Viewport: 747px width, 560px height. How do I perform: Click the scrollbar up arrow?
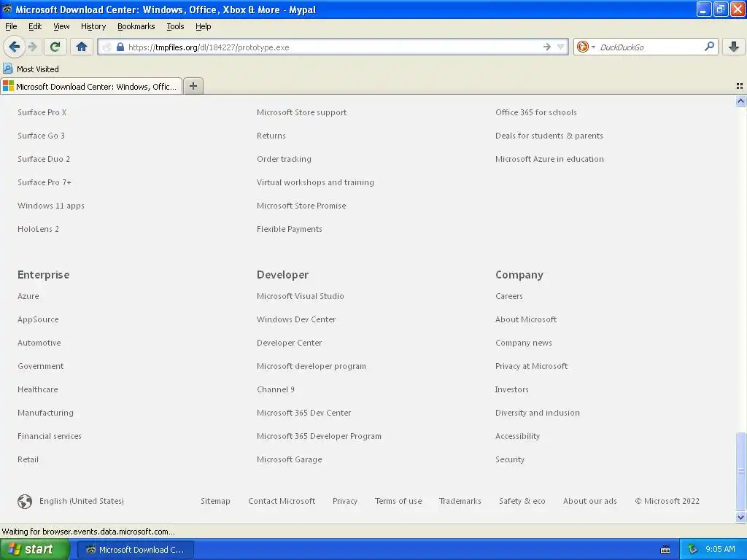[x=740, y=101]
